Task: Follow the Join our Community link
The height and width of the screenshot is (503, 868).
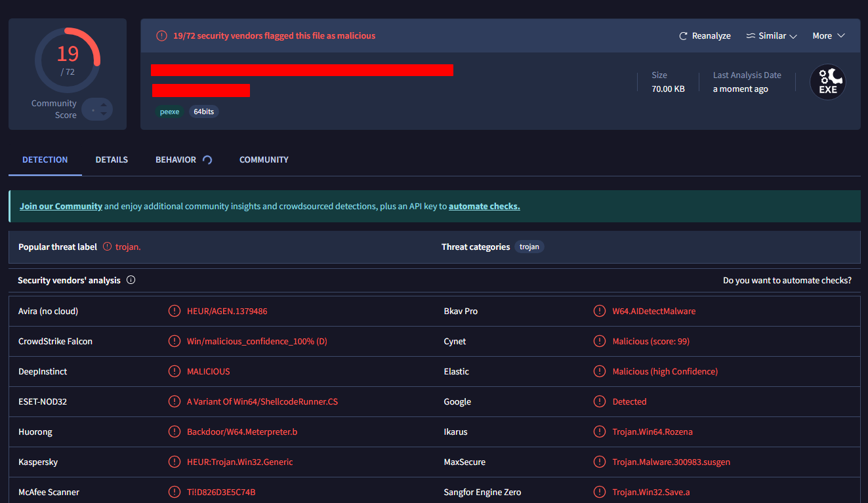Action: tap(61, 206)
